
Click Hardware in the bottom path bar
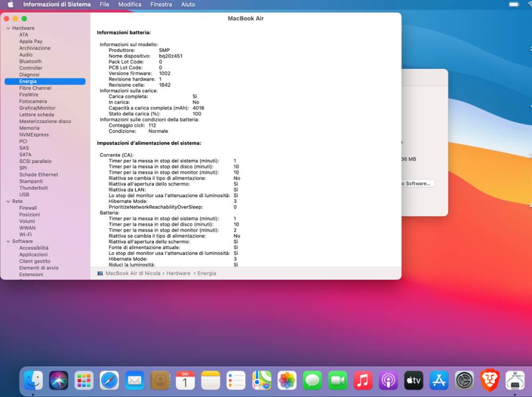coord(178,273)
